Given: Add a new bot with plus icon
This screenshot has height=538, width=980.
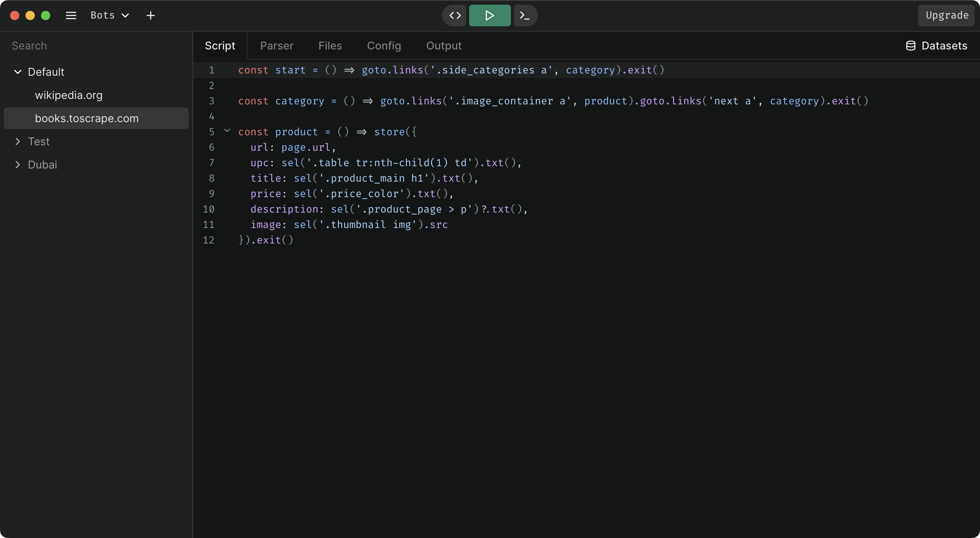Looking at the screenshot, I should (x=151, y=15).
